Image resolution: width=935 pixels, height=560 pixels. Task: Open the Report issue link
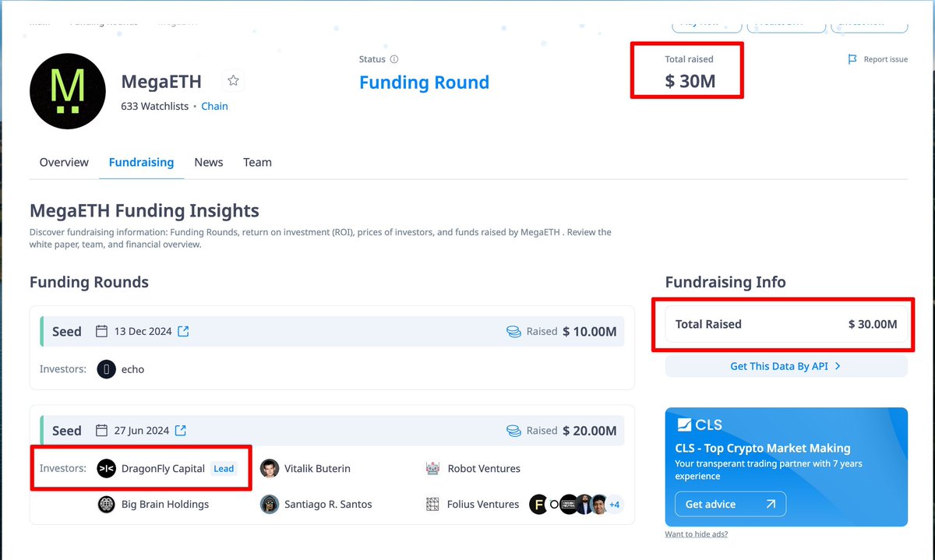click(x=886, y=59)
